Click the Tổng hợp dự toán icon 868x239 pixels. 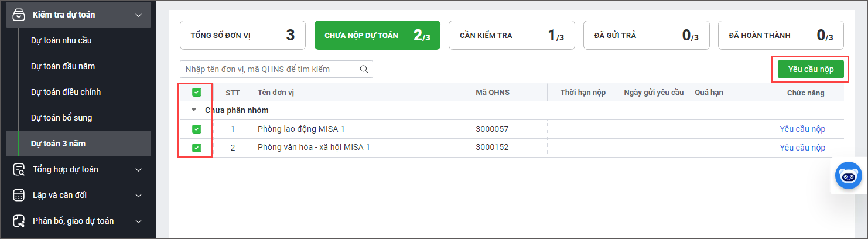[19, 169]
